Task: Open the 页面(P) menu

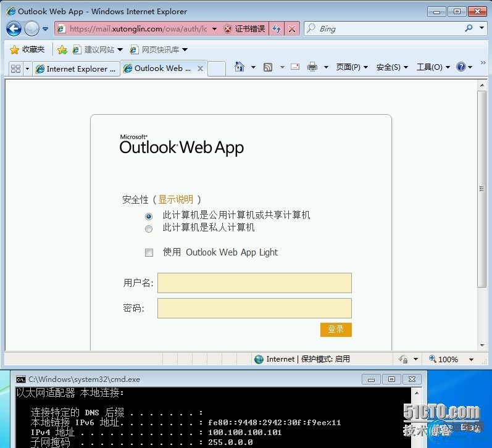Action: pos(352,67)
